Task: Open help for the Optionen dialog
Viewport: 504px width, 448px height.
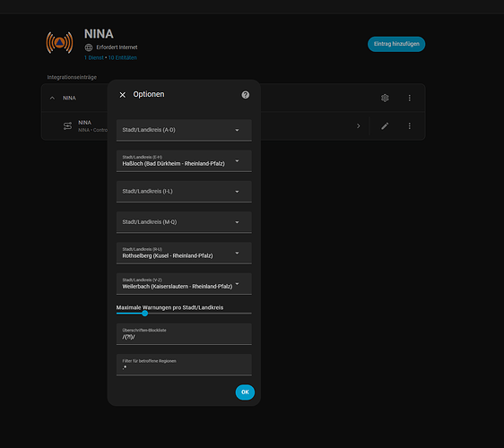Action: [x=245, y=95]
